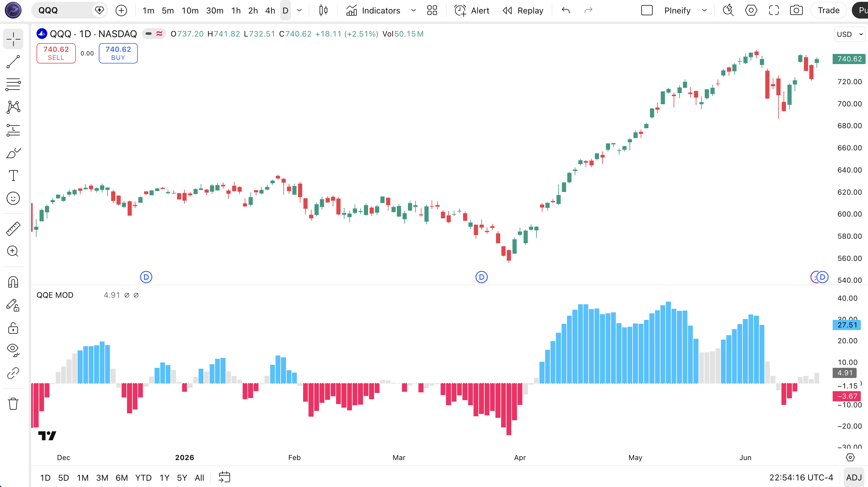Open the candlestick chart type selector
The height and width of the screenshot is (487, 868).
(323, 10)
